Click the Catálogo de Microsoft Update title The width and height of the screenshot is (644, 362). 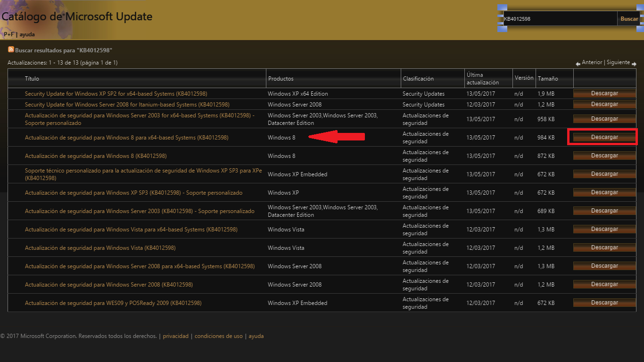77,16
